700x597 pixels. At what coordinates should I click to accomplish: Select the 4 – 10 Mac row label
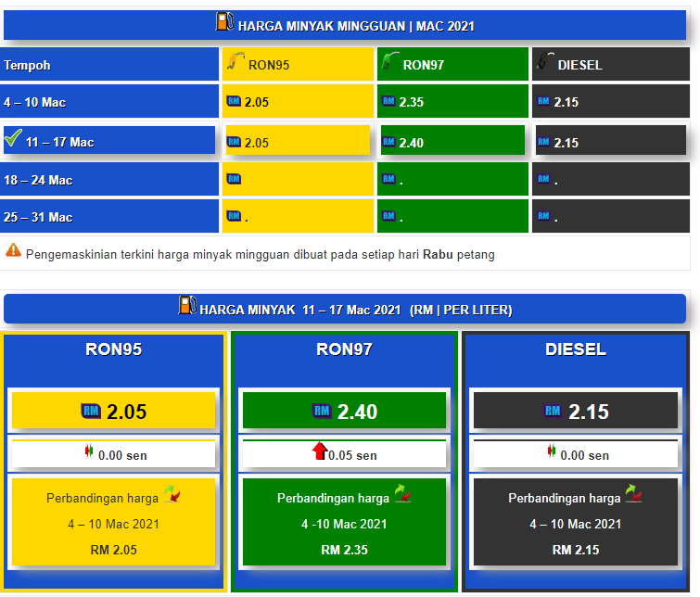[x=35, y=102]
